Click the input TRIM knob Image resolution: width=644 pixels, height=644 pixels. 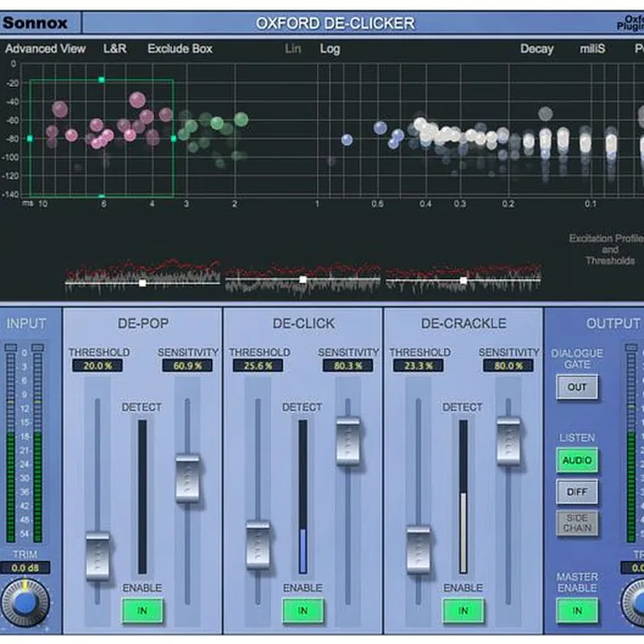[x=25, y=603]
